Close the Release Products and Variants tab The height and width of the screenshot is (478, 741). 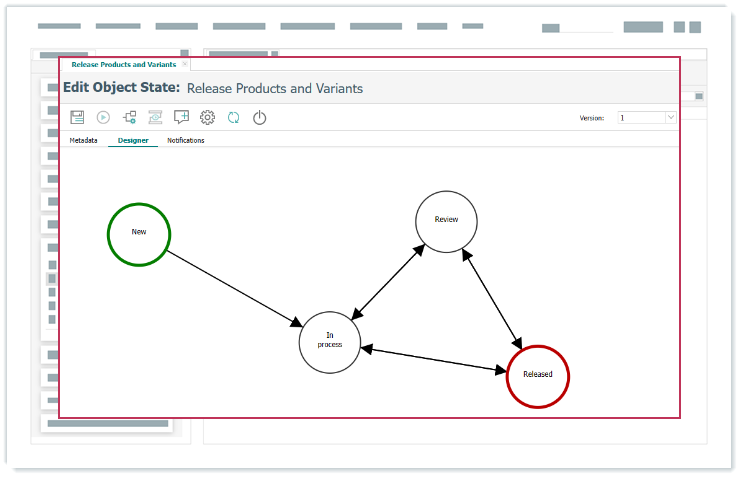click(x=184, y=64)
